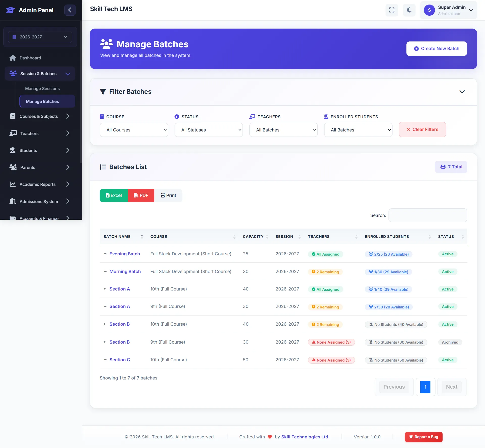
Task: Collapse the Filter Batches panel chevron
Action: [462, 92]
